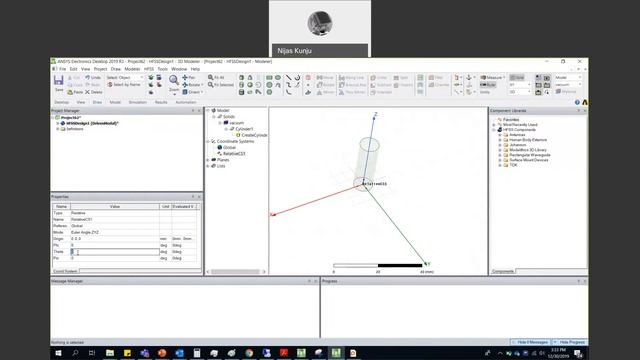Open the 3D movement mode dropdown
The image size is (640, 360).
pyautogui.click(x=520, y=92)
